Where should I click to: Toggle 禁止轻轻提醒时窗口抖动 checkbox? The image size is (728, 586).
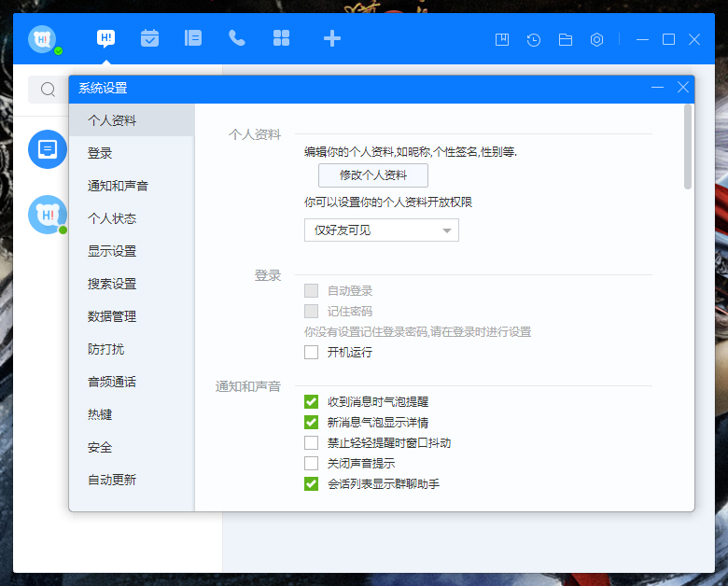pyautogui.click(x=312, y=442)
